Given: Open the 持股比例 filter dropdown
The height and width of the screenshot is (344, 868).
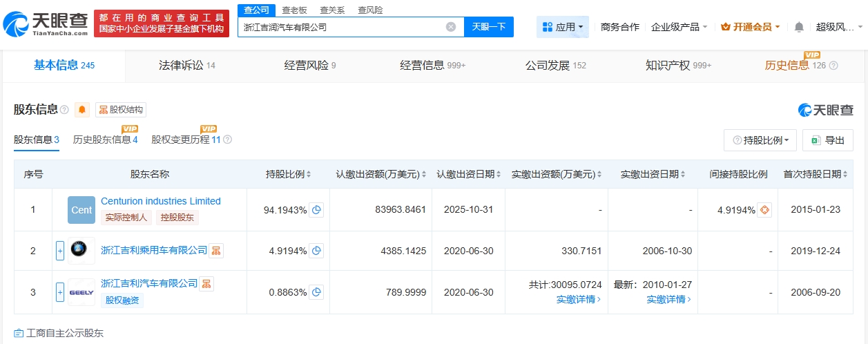Looking at the screenshot, I should click(x=760, y=140).
